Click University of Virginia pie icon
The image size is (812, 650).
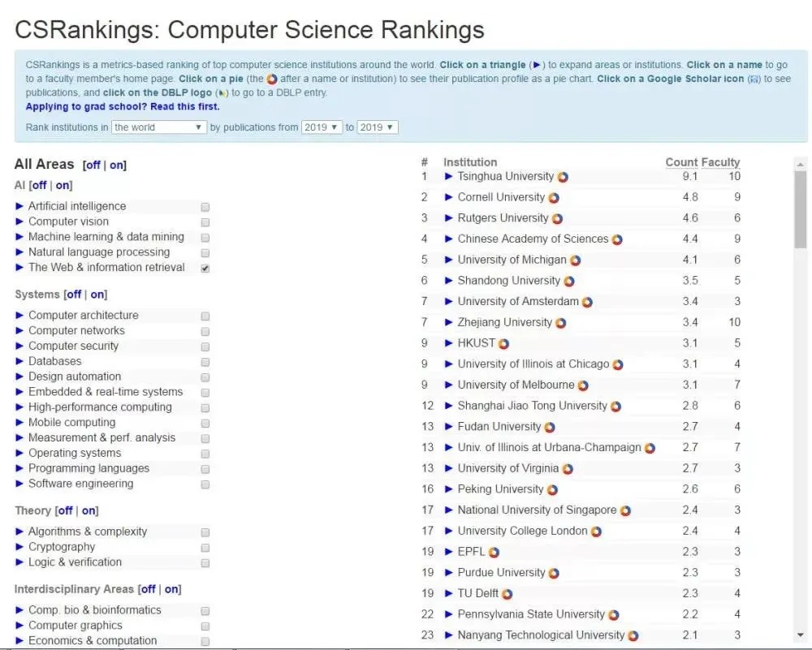[x=568, y=469]
